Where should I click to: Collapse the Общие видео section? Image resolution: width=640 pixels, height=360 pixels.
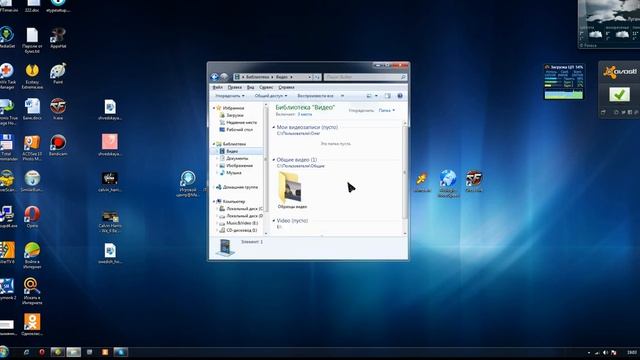coord(274,160)
